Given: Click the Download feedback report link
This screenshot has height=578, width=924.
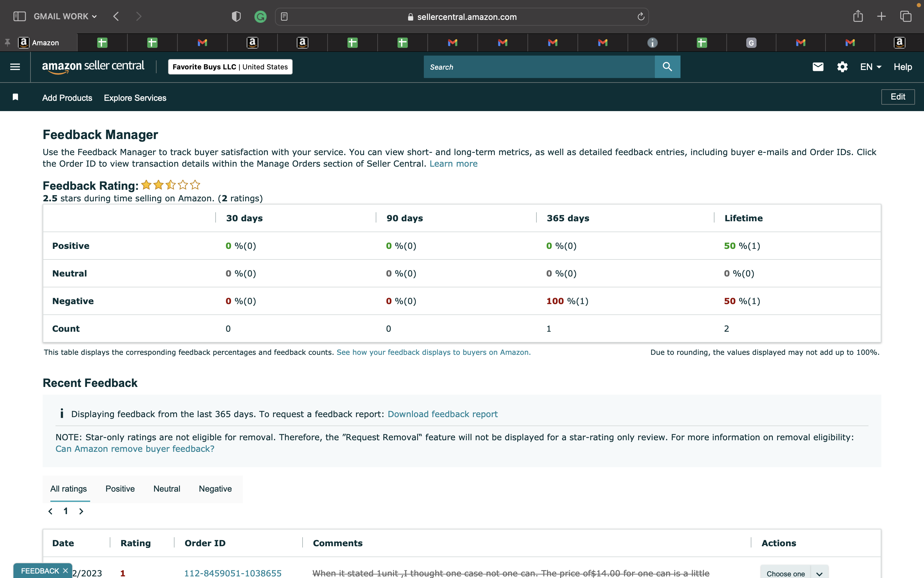Looking at the screenshot, I should click(442, 414).
